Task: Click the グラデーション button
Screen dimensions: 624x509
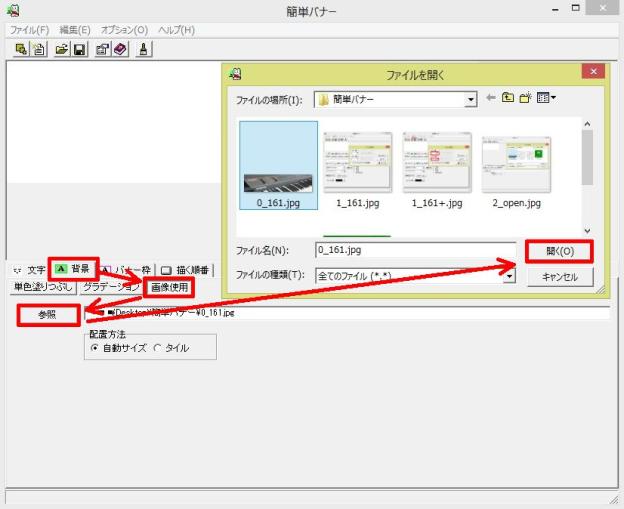Action: click(x=111, y=287)
